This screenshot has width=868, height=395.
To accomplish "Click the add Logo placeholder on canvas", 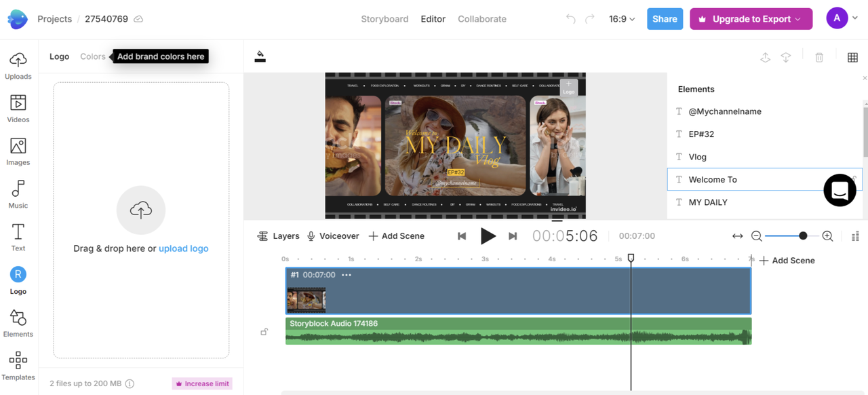I will tap(568, 88).
